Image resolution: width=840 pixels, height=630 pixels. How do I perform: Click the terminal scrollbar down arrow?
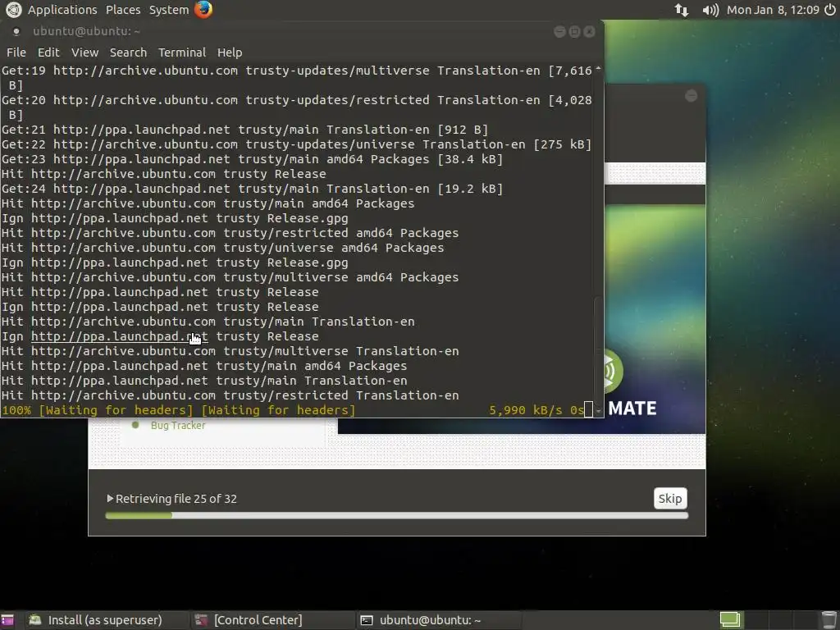[598, 411]
